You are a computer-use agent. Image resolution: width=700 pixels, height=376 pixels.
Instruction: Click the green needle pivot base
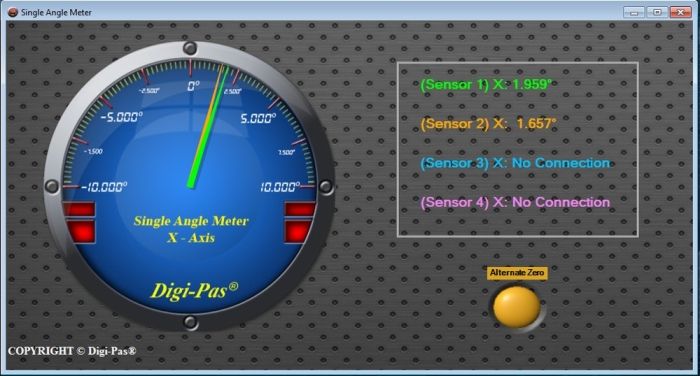191,183
